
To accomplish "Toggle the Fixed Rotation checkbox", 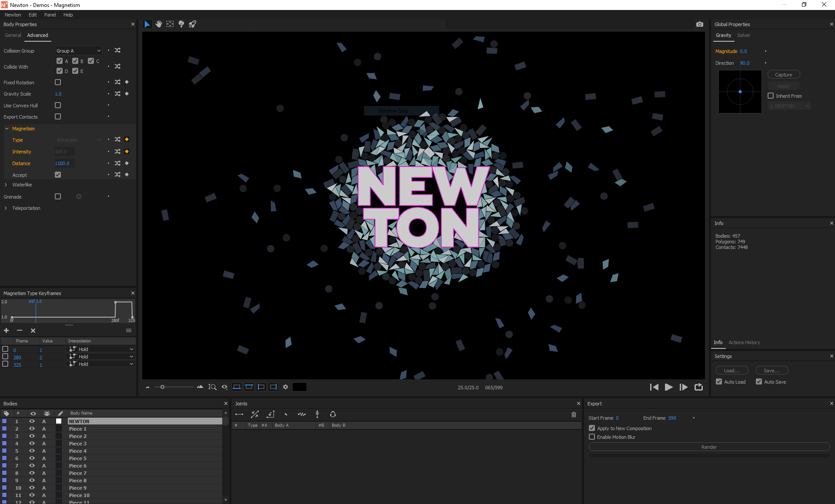I will coord(58,82).
